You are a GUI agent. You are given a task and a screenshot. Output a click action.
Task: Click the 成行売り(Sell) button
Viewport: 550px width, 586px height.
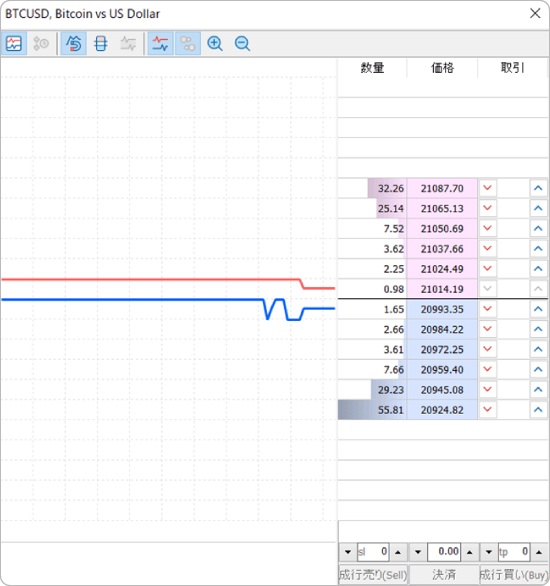pyautogui.click(x=373, y=574)
